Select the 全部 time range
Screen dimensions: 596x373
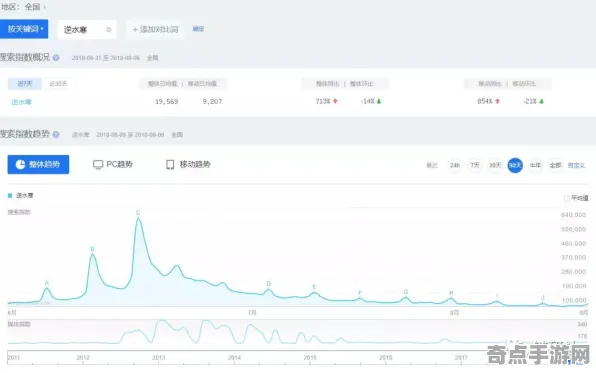click(x=555, y=165)
